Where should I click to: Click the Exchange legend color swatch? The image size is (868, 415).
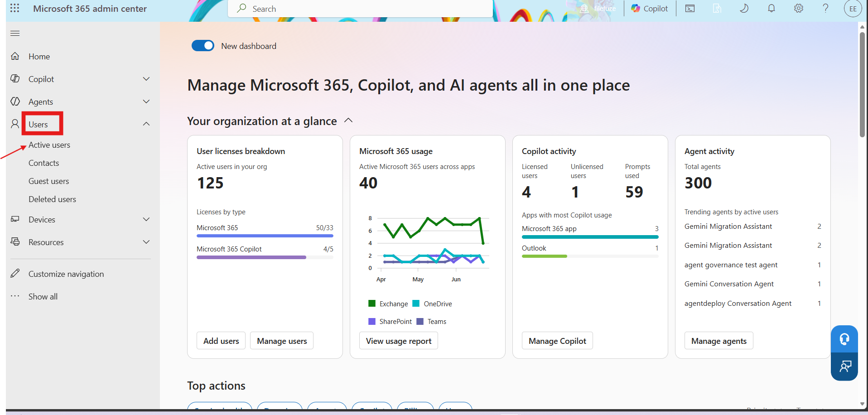(372, 304)
